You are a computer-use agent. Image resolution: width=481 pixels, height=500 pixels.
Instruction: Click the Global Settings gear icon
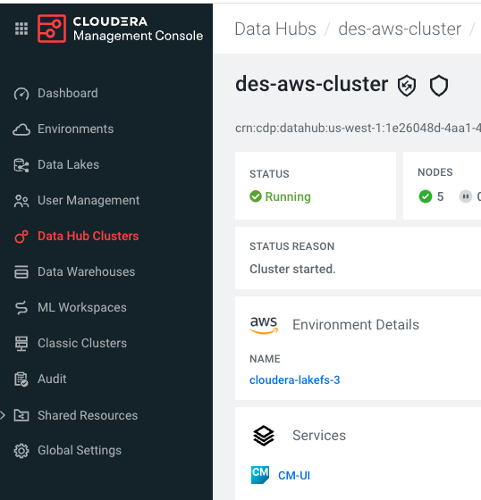(x=21, y=451)
